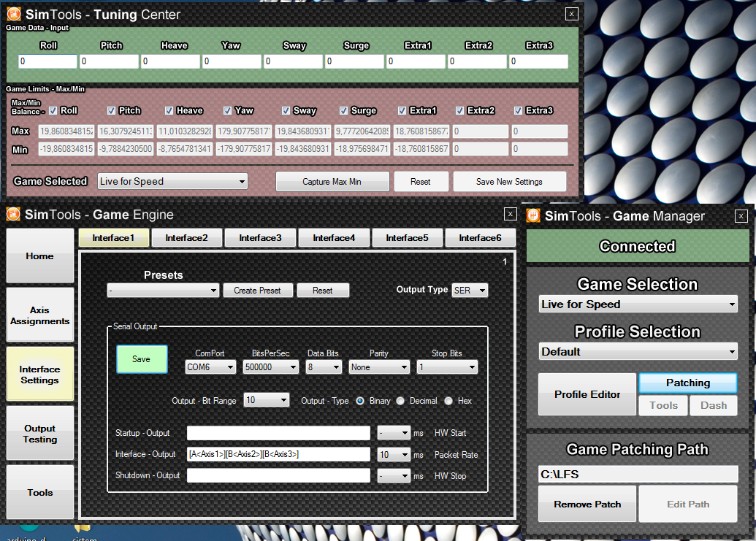Click the SimTools Tuning Center logo icon
This screenshot has width=756, height=541.
pos(13,14)
